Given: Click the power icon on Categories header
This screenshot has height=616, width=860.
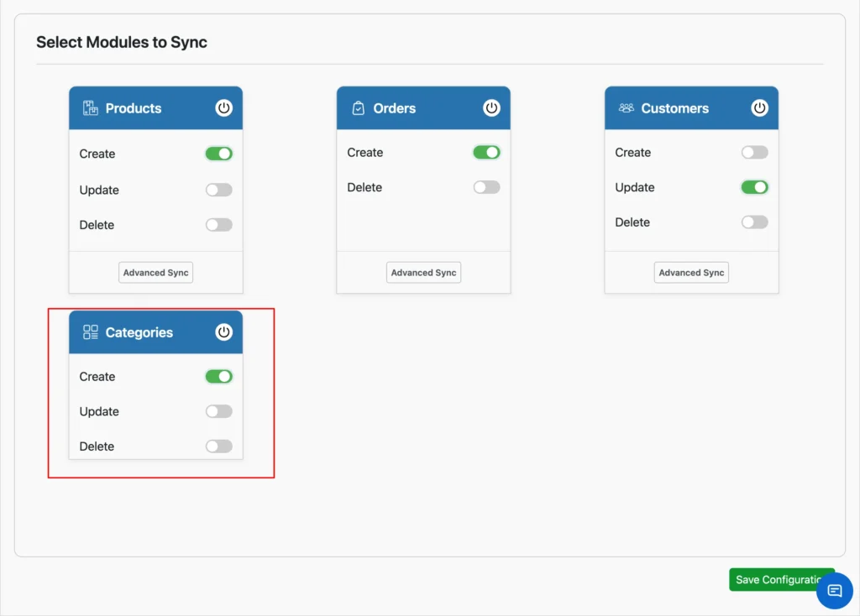Looking at the screenshot, I should point(223,331).
